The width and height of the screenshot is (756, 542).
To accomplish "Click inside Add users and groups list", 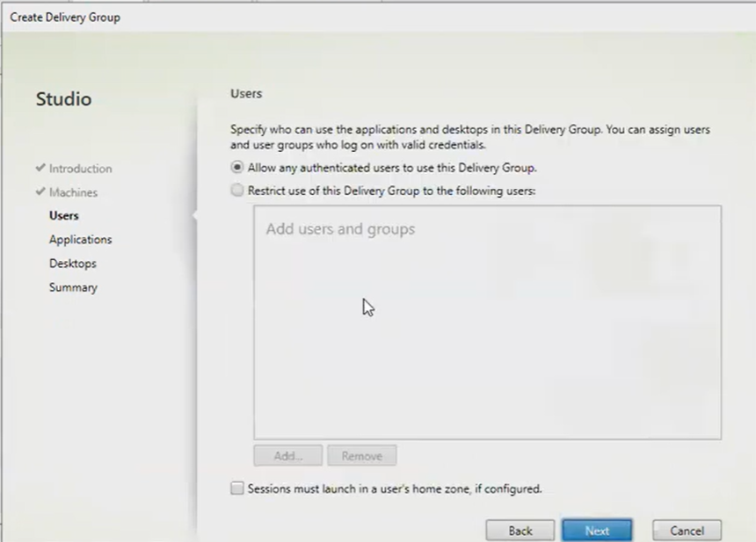I will 487,334.
